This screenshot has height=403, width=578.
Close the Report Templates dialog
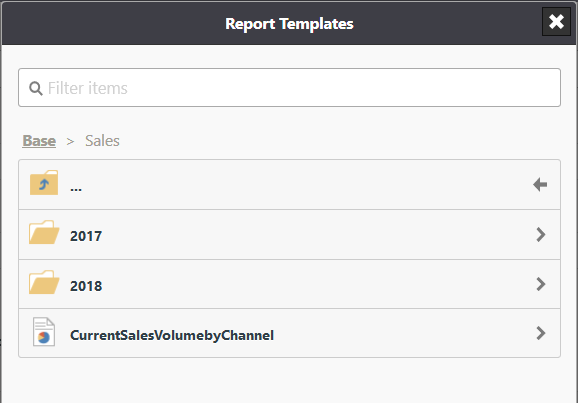pyautogui.click(x=556, y=22)
